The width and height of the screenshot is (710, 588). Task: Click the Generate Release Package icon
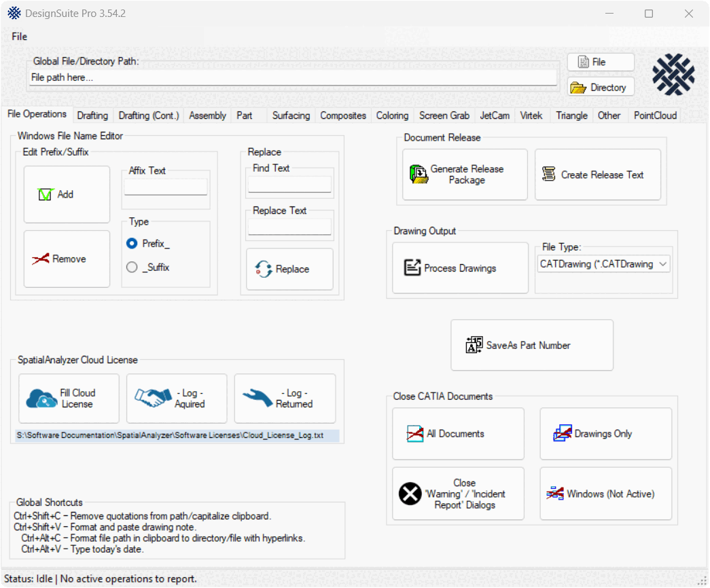(x=419, y=174)
